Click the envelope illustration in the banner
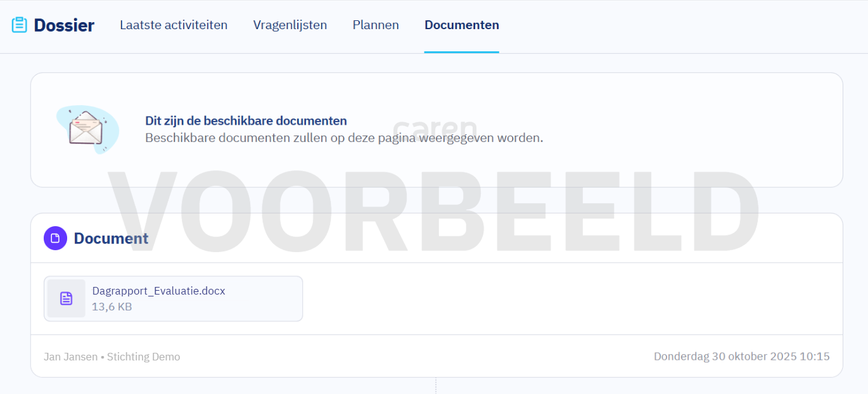 [87, 130]
